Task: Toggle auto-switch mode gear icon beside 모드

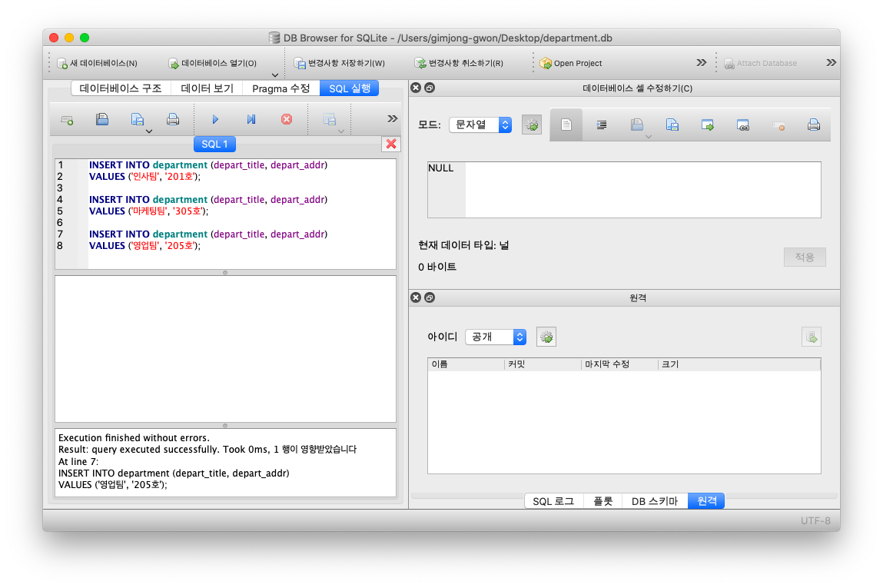Action: [x=532, y=125]
